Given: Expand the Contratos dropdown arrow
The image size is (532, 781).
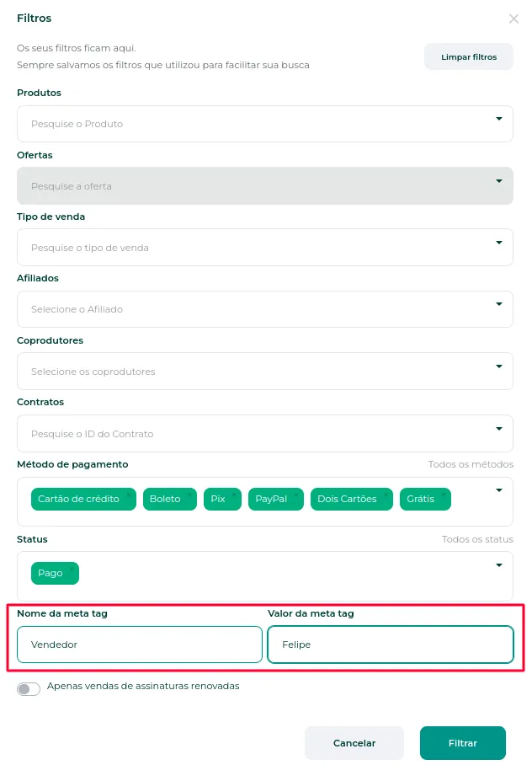Looking at the screenshot, I should pos(498,428).
